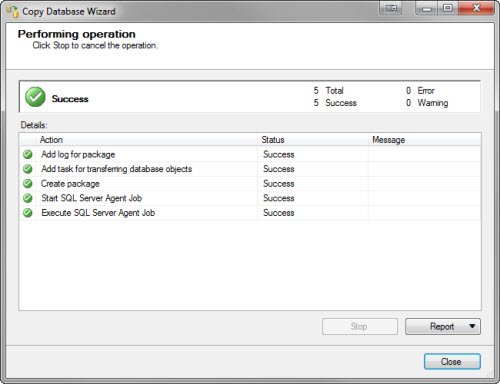Image resolution: width=500 pixels, height=384 pixels.
Task: Click the '0 Error' summary count
Action: [420, 91]
